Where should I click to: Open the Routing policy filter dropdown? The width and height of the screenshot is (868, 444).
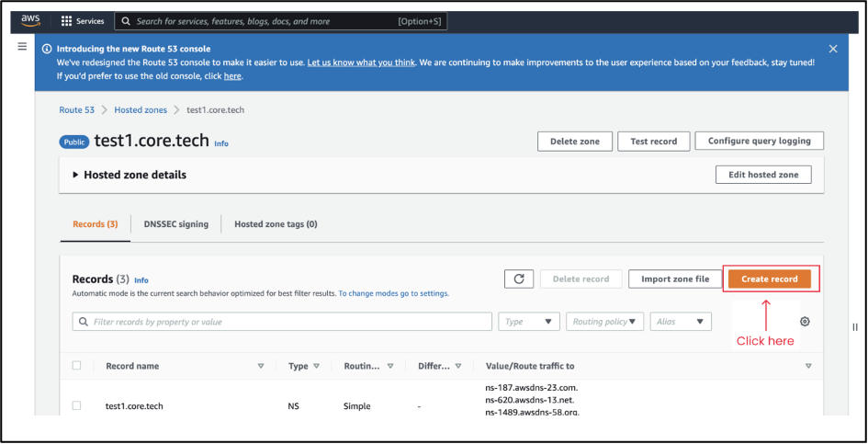[x=604, y=322]
